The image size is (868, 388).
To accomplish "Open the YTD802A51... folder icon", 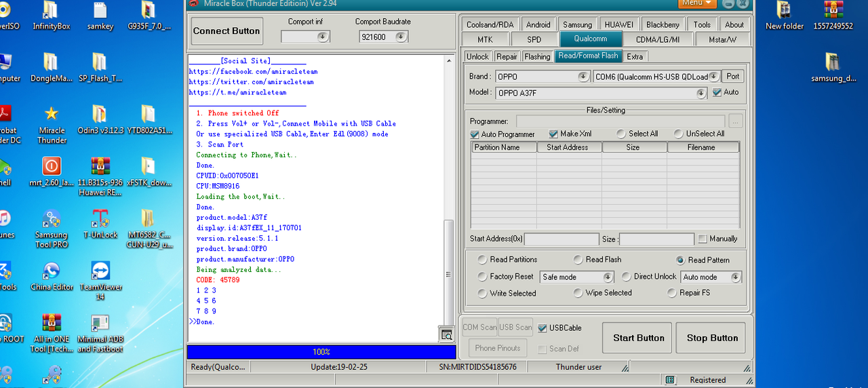I will pyautogui.click(x=149, y=119).
